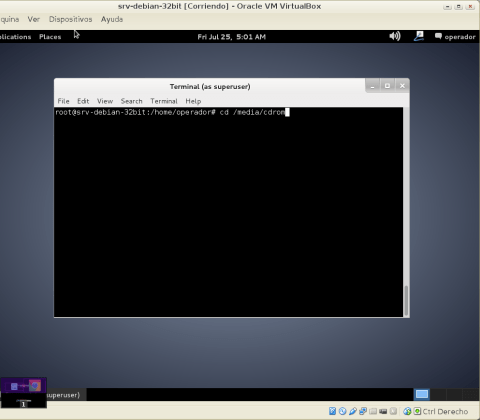This screenshot has width=480, height=420.
Task: Open the operador user menu
Action: tap(460, 37)
